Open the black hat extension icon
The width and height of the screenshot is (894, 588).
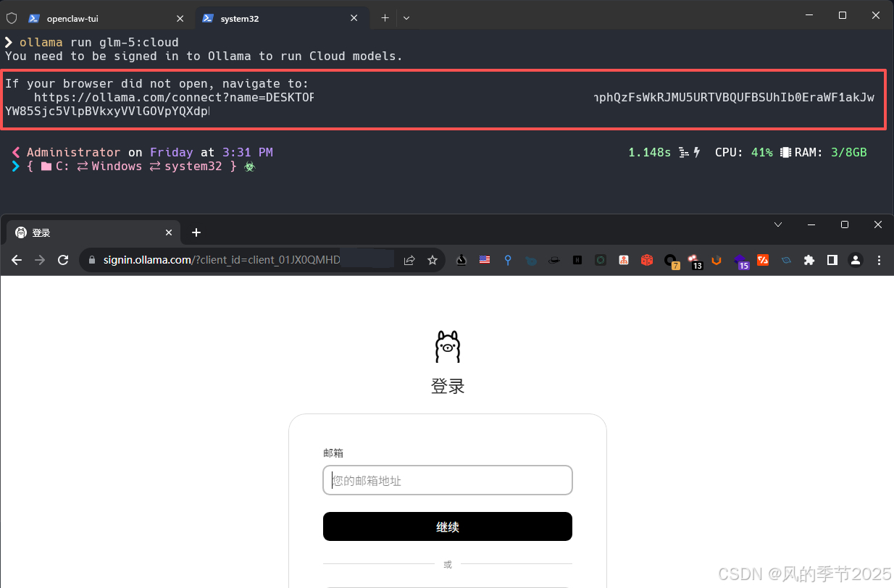[x=554, y=260]
